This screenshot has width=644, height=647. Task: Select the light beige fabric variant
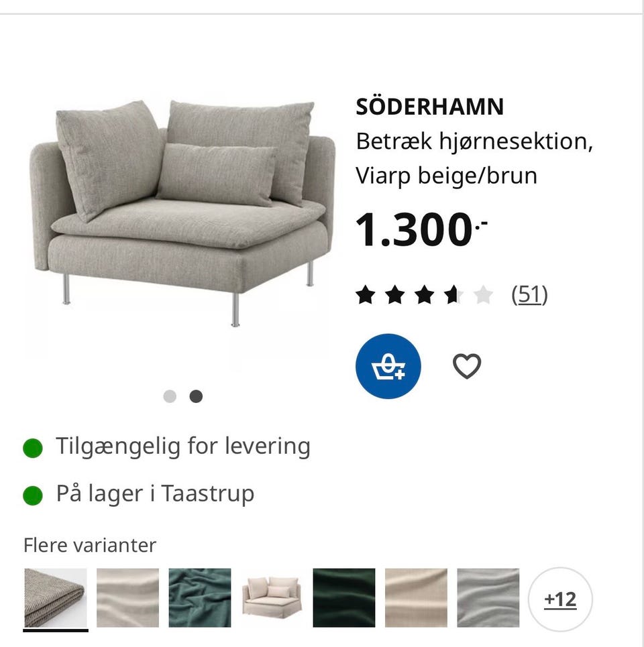click(127, 597)
